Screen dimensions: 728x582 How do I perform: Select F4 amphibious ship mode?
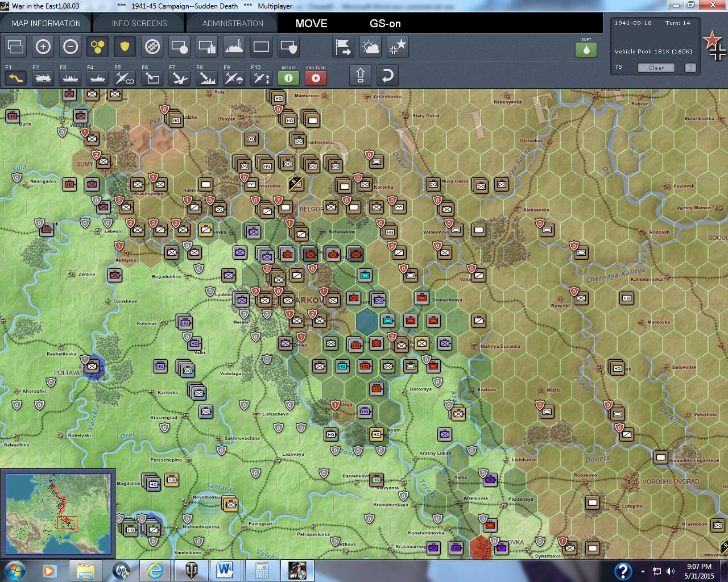coord(98,77)
